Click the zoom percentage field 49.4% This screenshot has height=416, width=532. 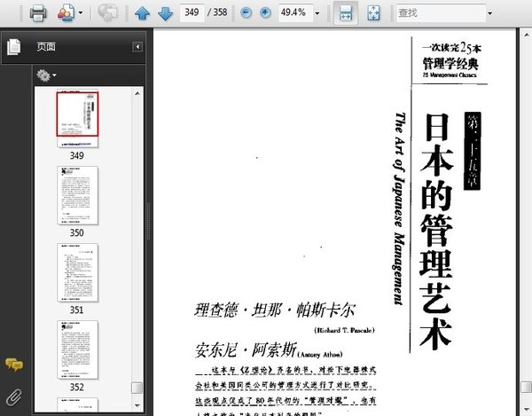click(x=295, y=12)
